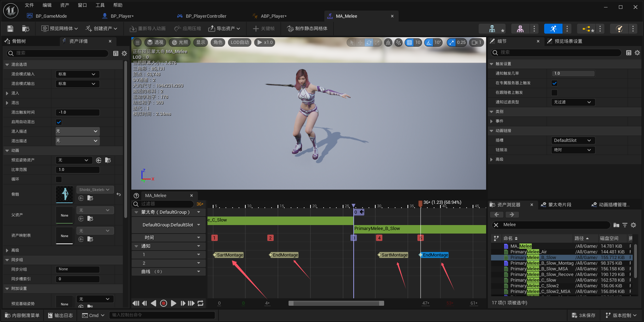Toggle scale snapping in viewport
Screen dimensions: 644x322
coord(451,42)
